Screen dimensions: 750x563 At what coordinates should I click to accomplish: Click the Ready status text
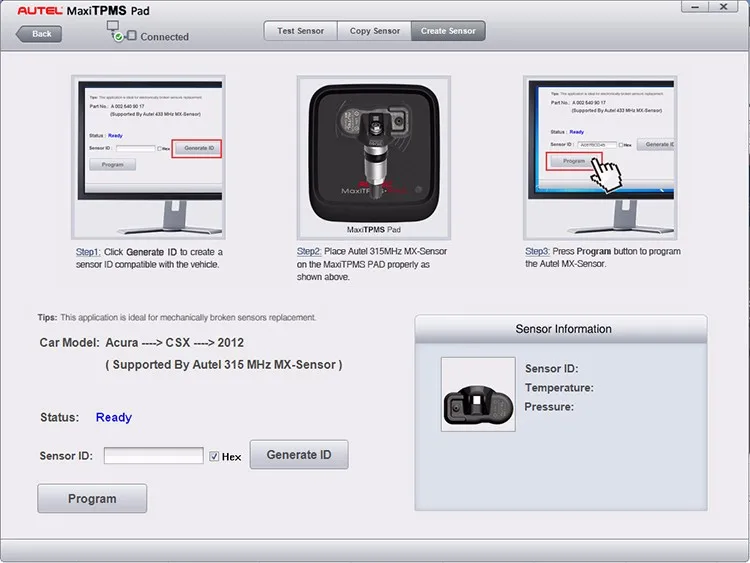tap(114, 418)
